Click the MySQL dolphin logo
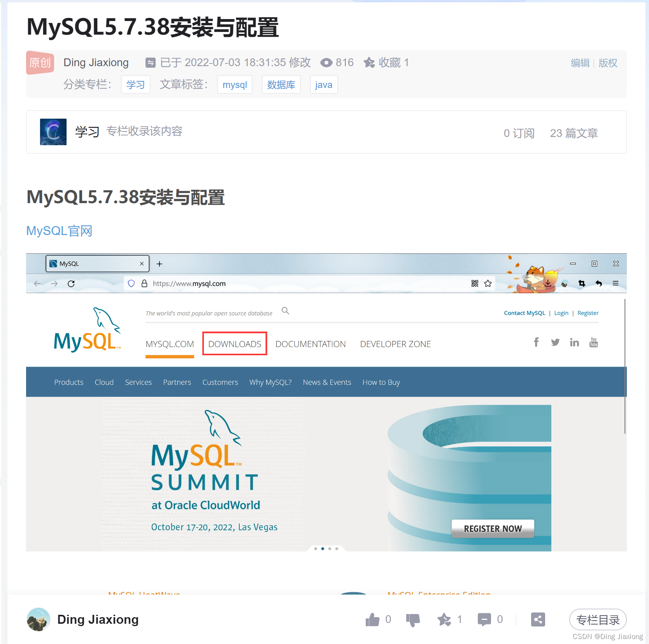The height and width of the screenshot is (644, 649). coord(88,330)
